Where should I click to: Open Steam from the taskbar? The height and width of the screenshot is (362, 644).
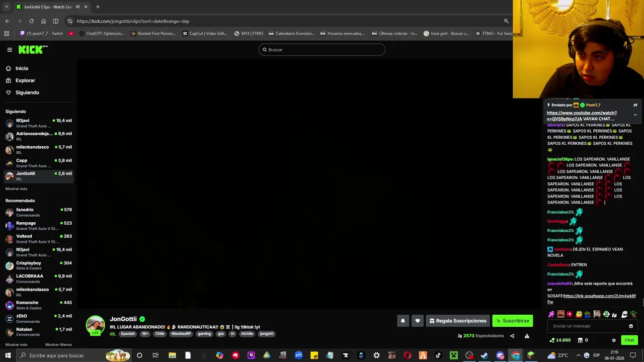pos(484,355)
